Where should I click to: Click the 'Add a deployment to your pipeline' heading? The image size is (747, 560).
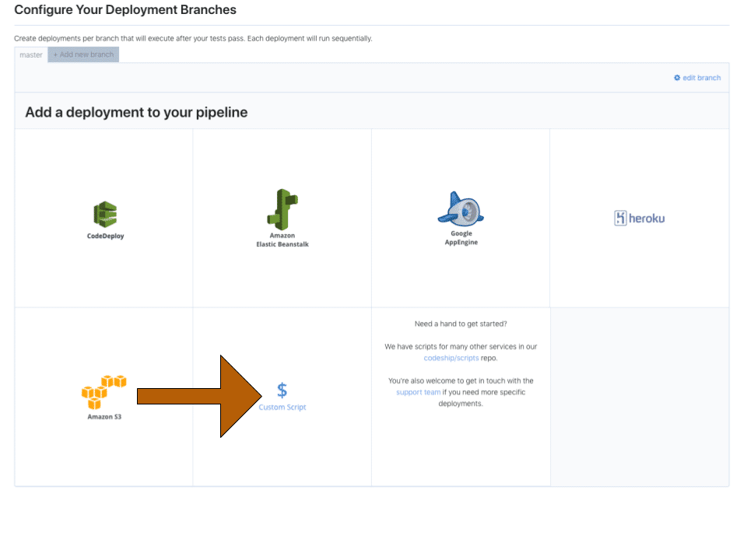click(136, 112)
